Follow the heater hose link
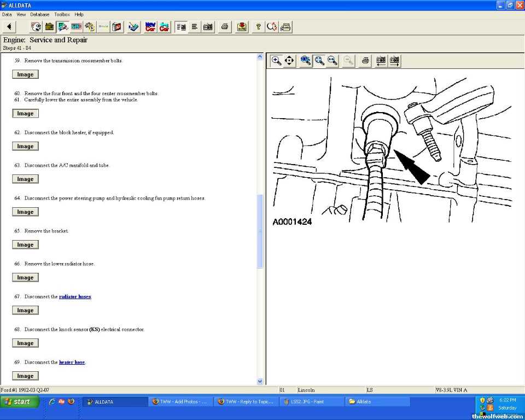This screenshot has width=525, height=420. (x=72, y=362)
